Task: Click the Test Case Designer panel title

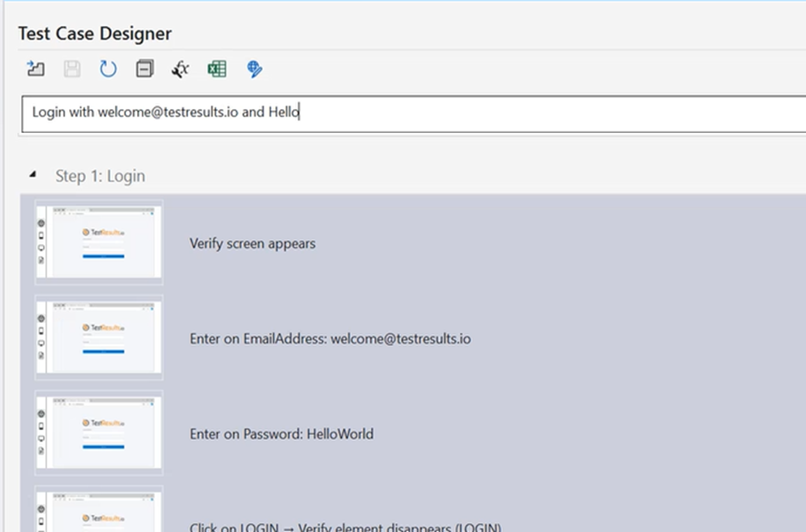Action: [95, 34]
